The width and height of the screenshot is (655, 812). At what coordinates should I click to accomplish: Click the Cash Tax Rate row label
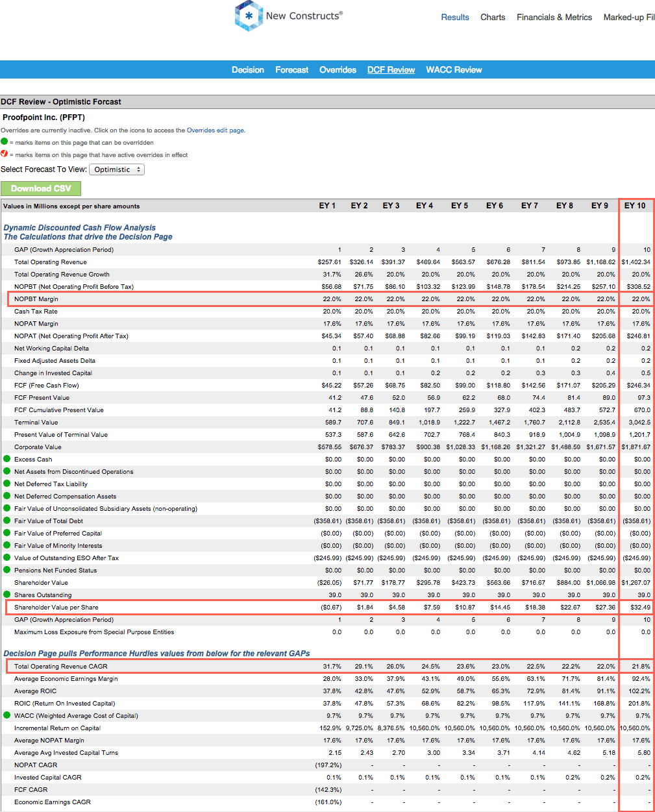click(x=36, y=312)
